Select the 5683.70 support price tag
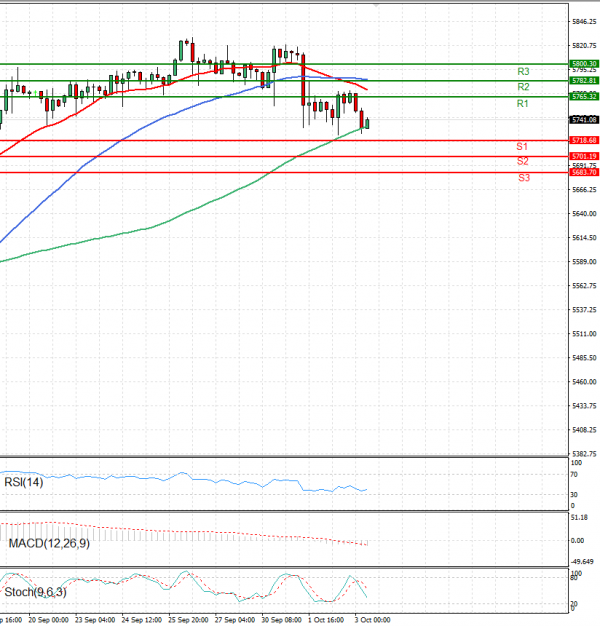Viewport: 600px width, 626px height. (584, 172)
